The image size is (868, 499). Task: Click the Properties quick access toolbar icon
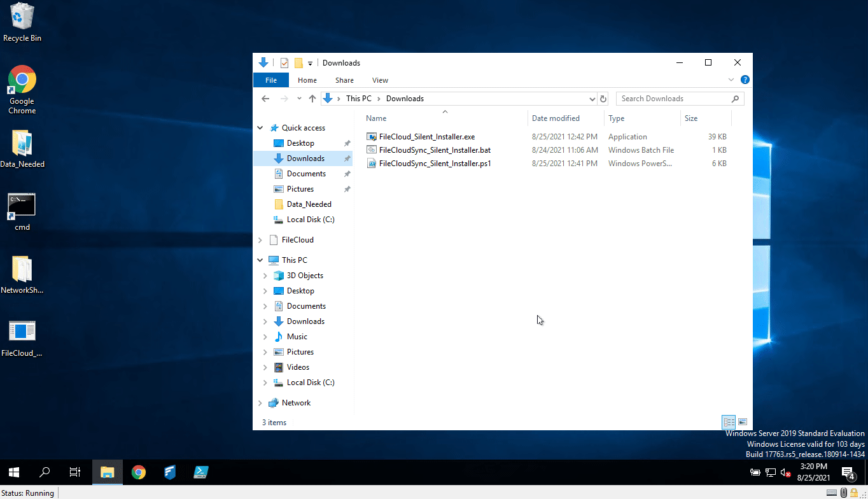click(x=284, y=63)
